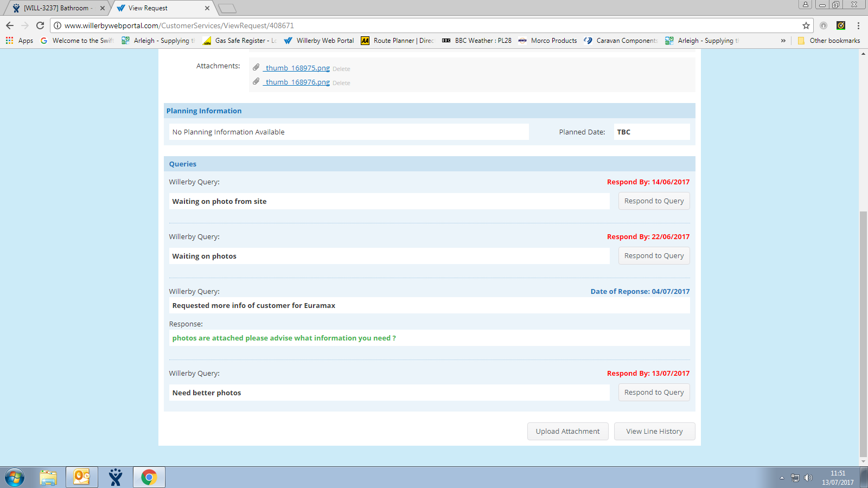This screenshot has width=868, height=488.
Task: Open the Chrome menu (three dots)
Action: 858,25
